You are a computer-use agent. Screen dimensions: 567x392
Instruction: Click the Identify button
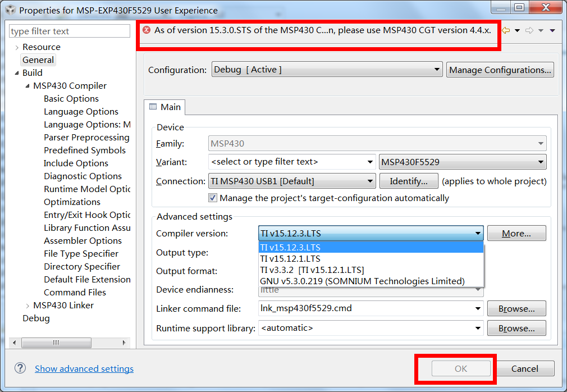coord(409,181)
